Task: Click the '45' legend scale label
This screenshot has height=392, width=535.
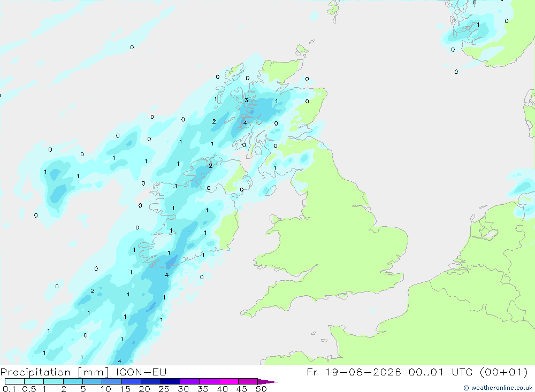Action: (x=242, y=389)
